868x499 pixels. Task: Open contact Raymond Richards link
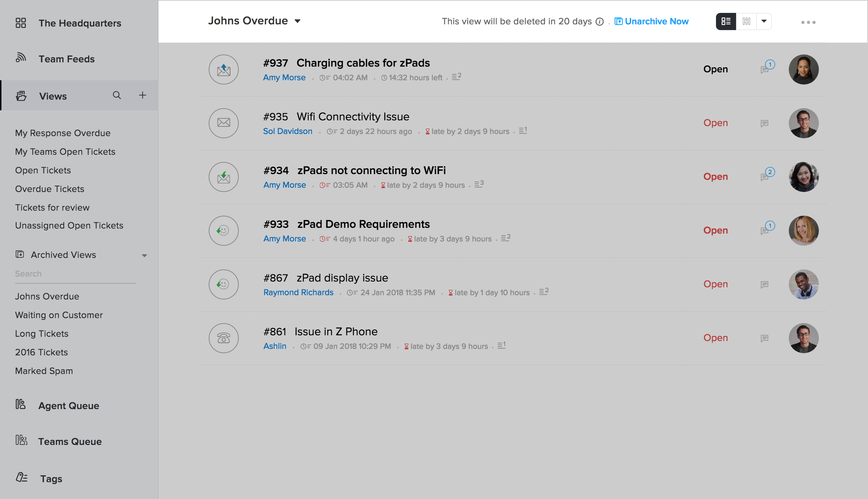[x=298, y=292]
